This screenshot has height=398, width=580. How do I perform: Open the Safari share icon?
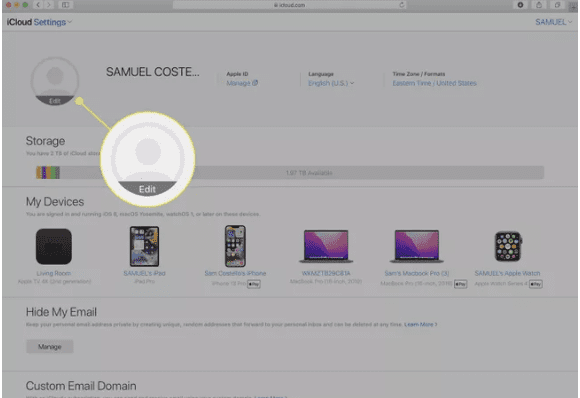coord(539,5)
